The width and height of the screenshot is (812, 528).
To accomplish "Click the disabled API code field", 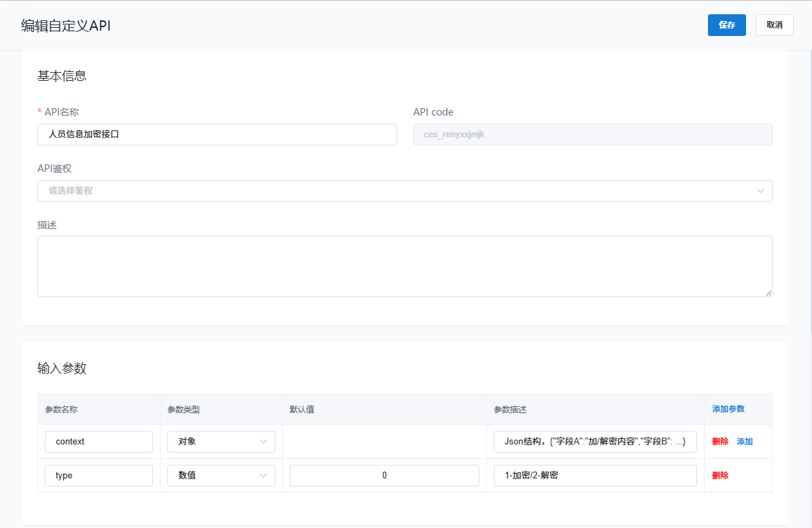I will click(x=592, y=135).
